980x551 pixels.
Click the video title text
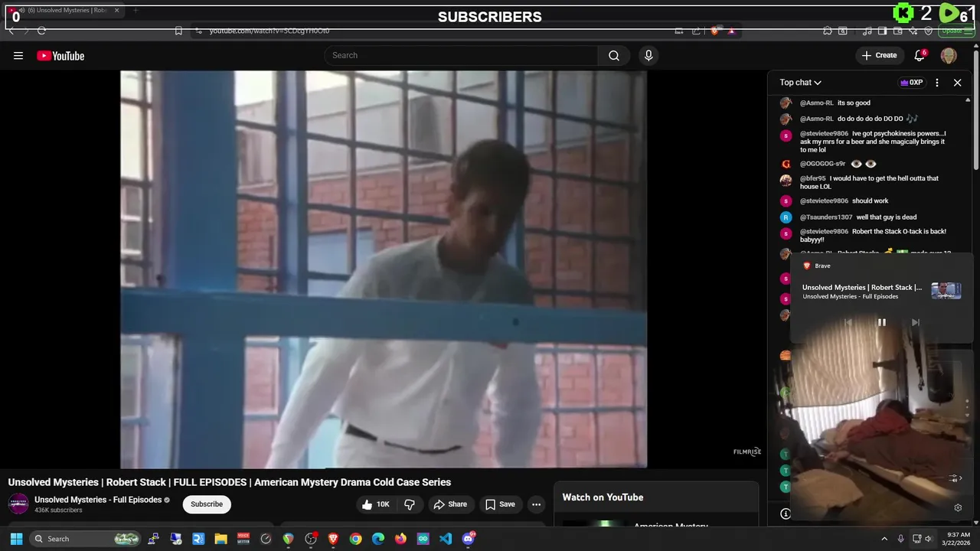tap(230, 482)
